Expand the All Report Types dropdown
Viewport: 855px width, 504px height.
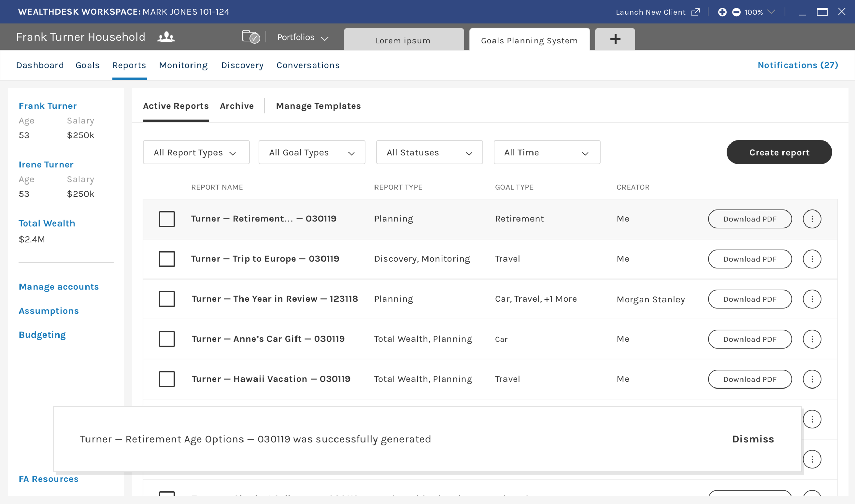pyautogui.click(x=196, y=152)
